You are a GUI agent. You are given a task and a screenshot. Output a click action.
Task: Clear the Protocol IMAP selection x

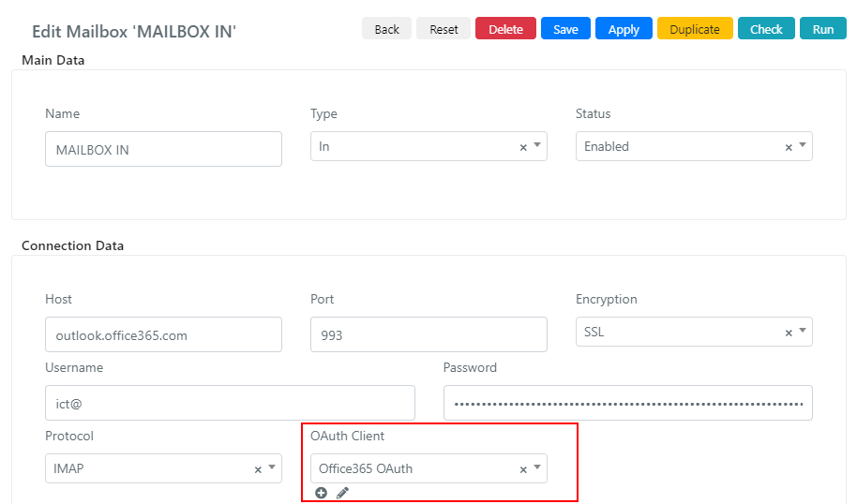pyautogui.click(x=258, y=469)
